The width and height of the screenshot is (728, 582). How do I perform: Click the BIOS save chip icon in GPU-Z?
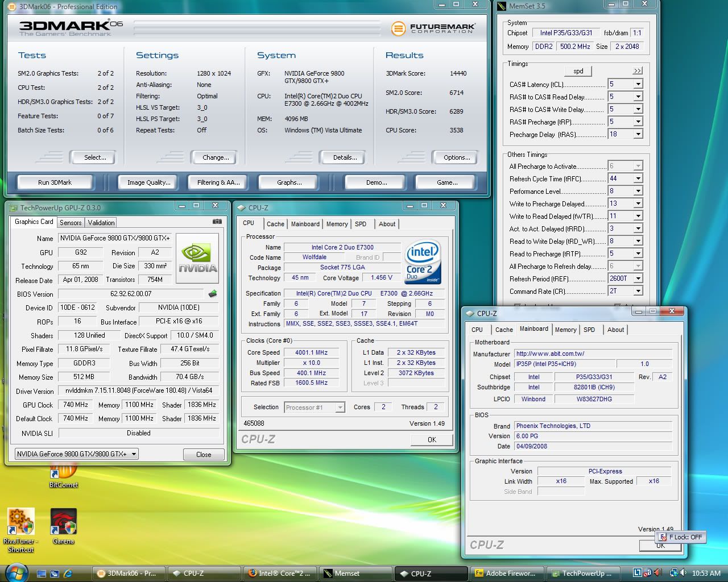click(x=213, y=294)
